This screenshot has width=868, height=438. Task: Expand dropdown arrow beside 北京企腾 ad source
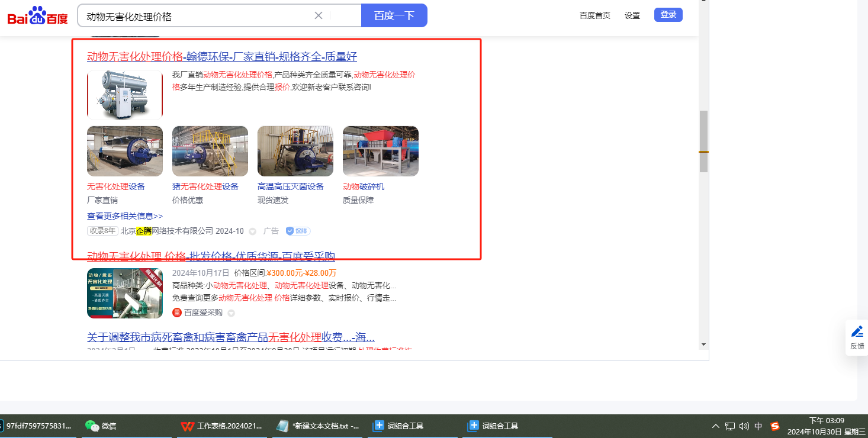click(x=253, y=231)
